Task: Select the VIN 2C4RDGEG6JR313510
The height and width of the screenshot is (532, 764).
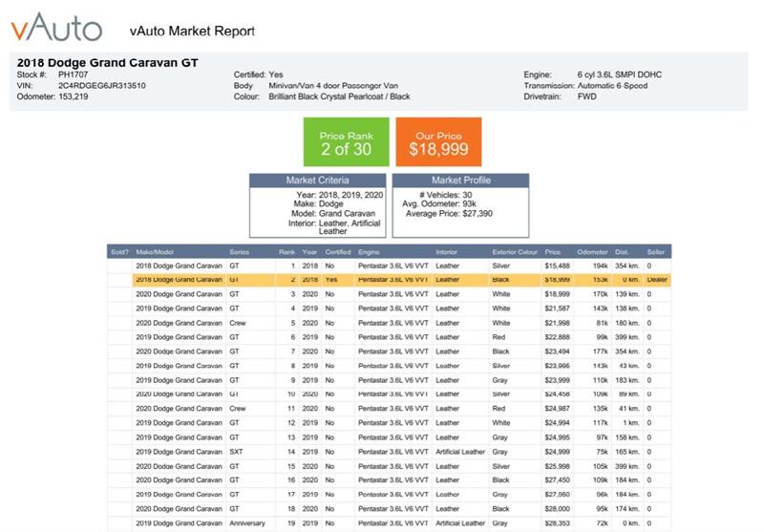Action: coord(102,86)
